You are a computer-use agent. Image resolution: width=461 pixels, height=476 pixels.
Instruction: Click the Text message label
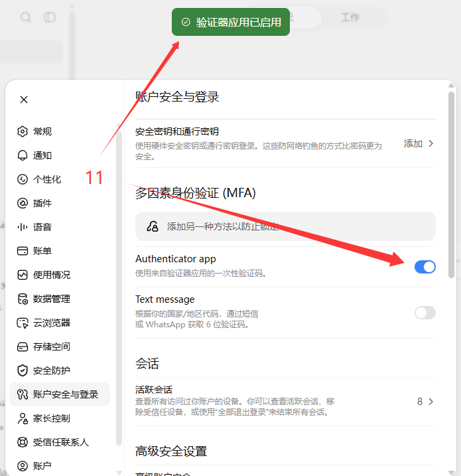[165, 299]
